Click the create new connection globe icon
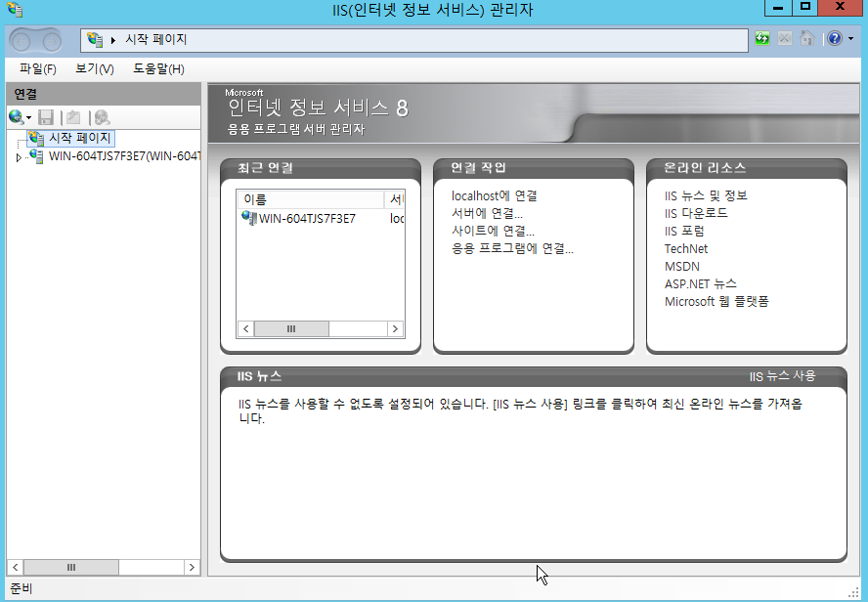 [16, 116]
